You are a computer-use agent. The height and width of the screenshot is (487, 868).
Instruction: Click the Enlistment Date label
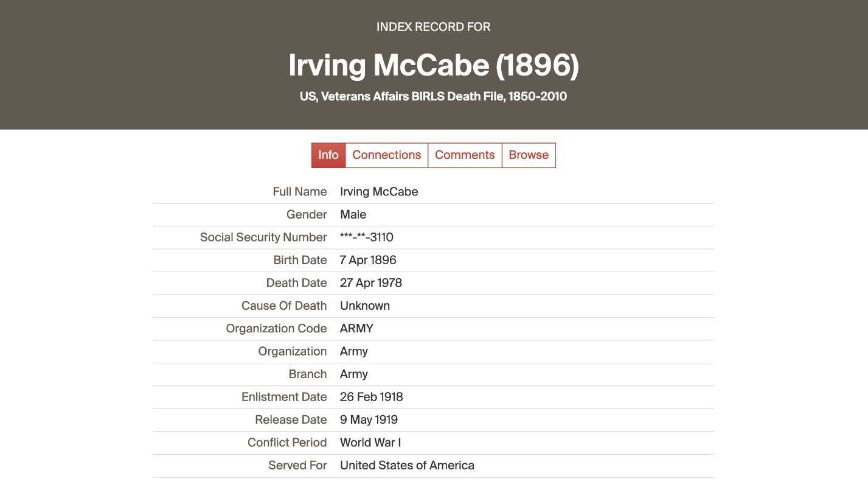[x=284, y=397]
